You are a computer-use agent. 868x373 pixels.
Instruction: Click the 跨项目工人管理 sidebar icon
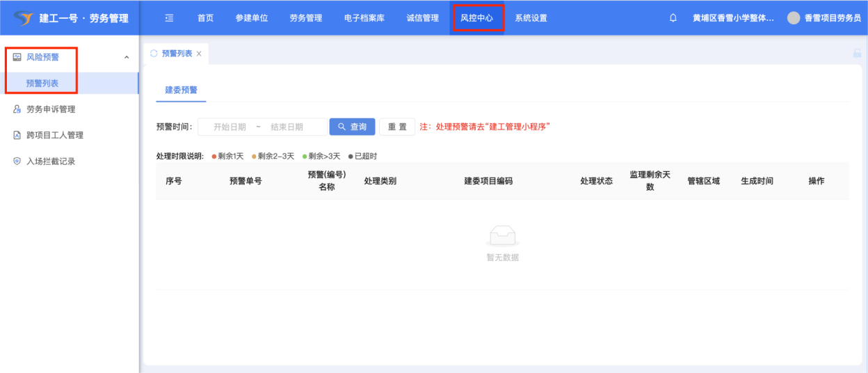[17, 135]
